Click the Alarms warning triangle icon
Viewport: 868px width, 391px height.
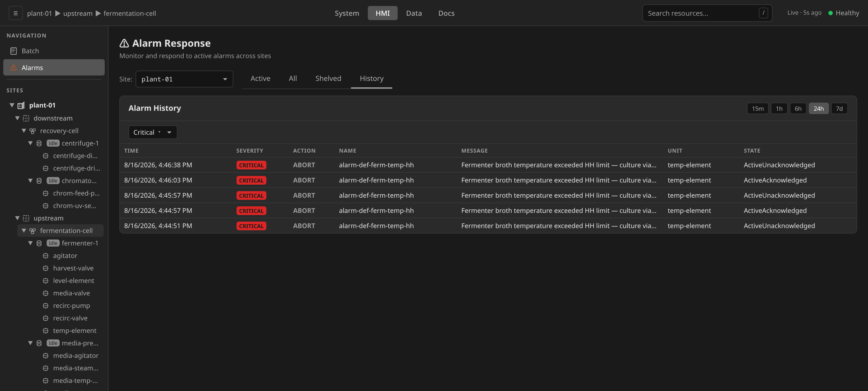(14, 67)
